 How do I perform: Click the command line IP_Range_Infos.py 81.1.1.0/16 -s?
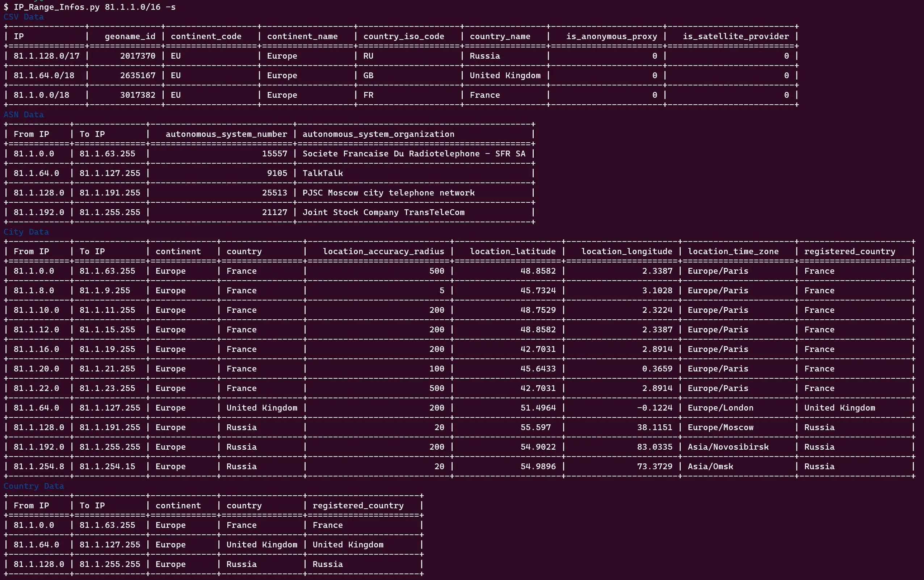click(x=94, y=7)
